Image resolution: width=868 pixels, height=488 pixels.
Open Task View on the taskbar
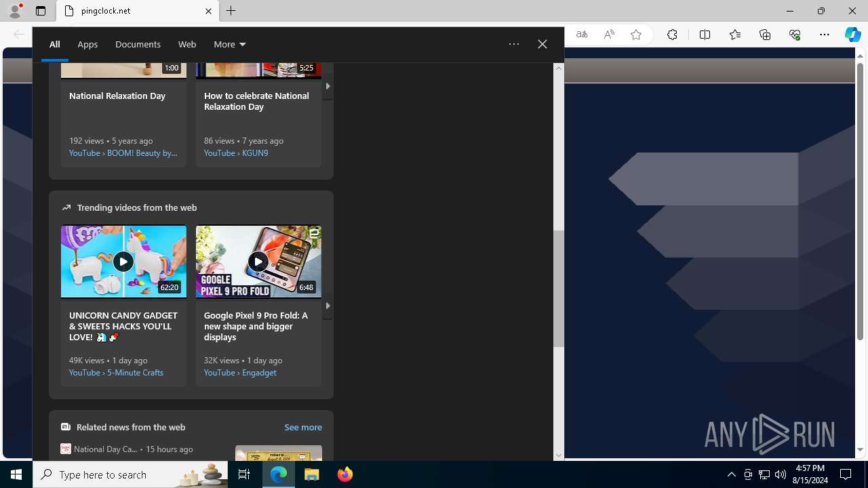244,474
